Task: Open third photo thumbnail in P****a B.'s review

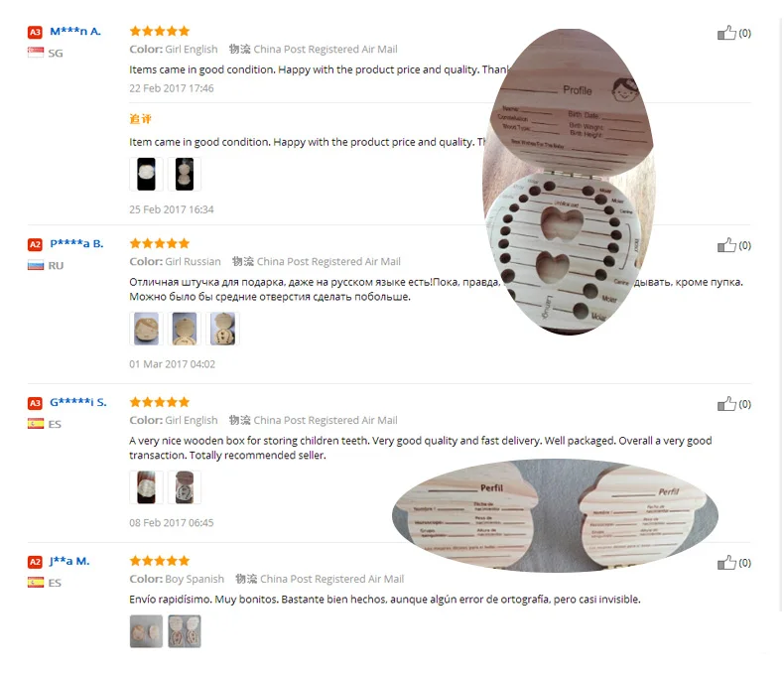Action: tap(223, 329)
